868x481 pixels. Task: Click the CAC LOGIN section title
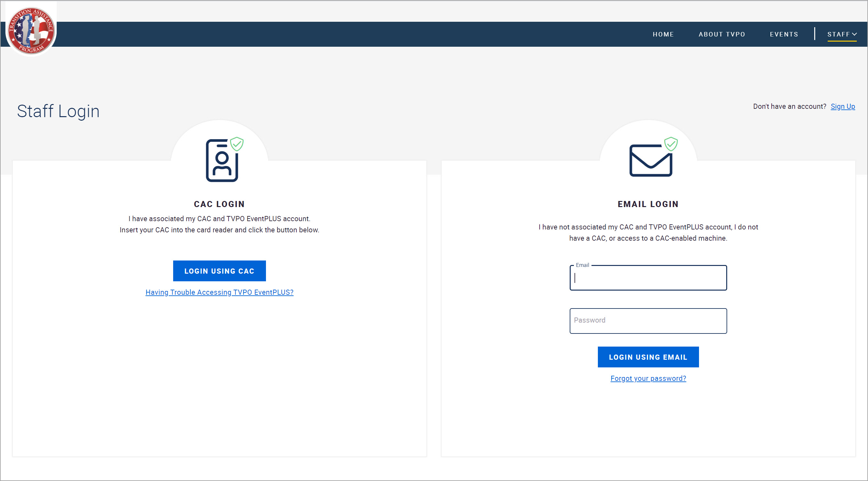coord(219,204)
